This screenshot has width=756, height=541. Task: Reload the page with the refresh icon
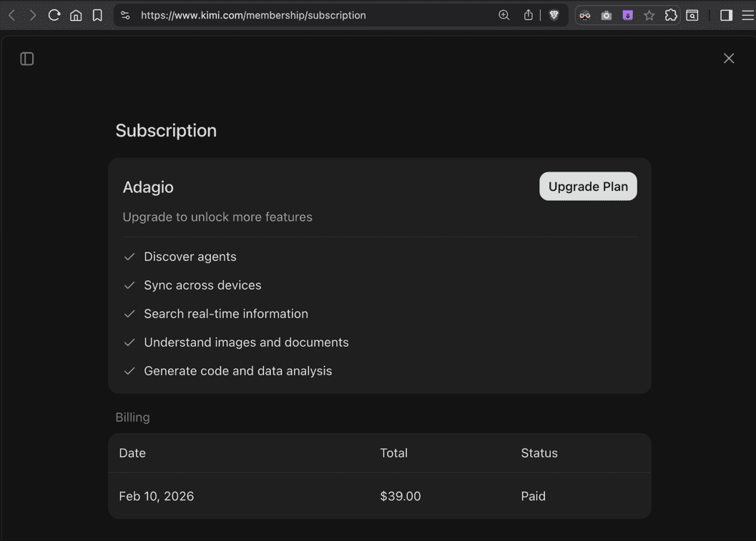54,15
